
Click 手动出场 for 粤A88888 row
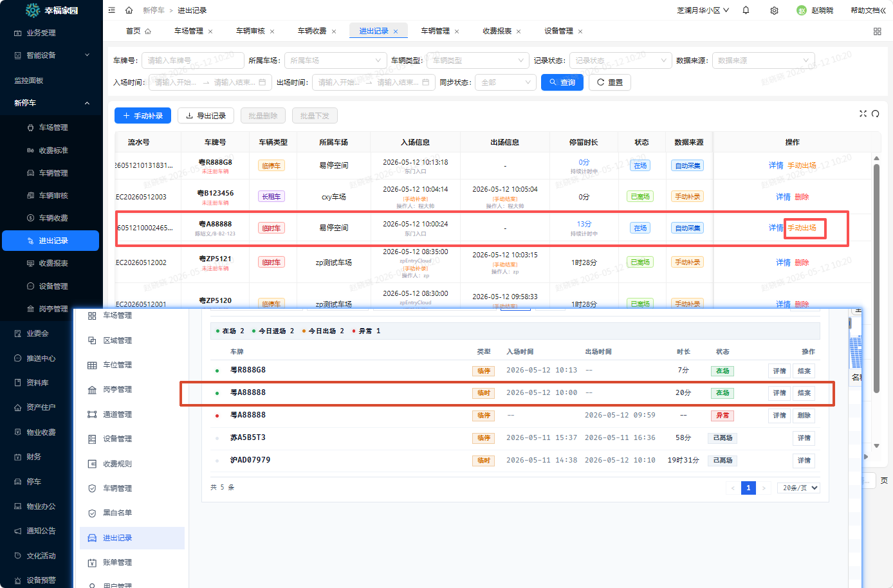coord(802,228)
